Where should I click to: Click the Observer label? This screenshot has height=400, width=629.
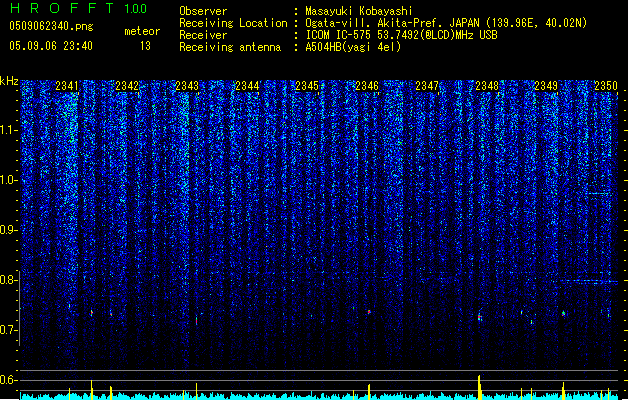point(203,11)
